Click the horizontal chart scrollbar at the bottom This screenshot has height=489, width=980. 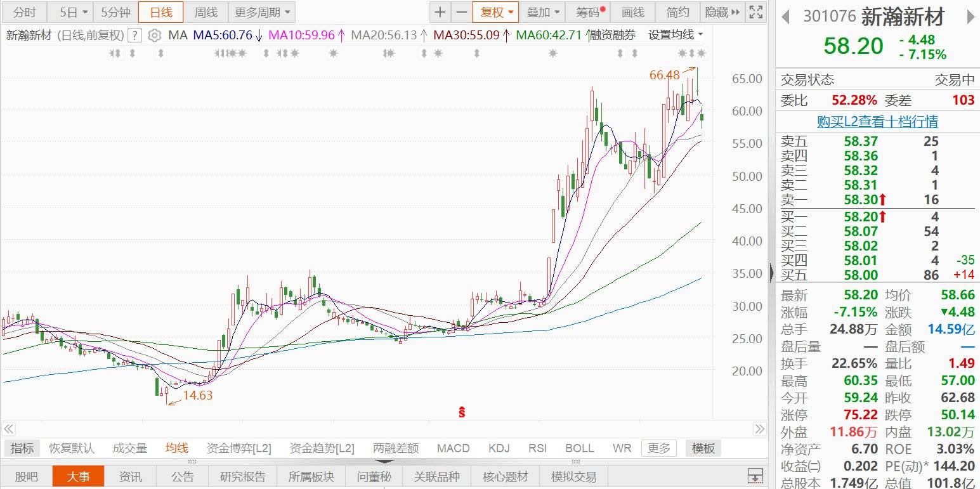381,429
